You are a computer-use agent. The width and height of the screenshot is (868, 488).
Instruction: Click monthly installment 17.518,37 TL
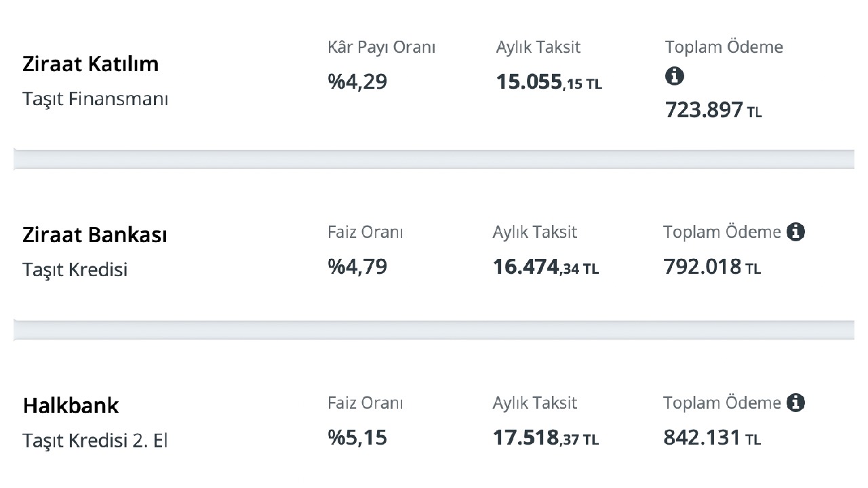point(546,438)
